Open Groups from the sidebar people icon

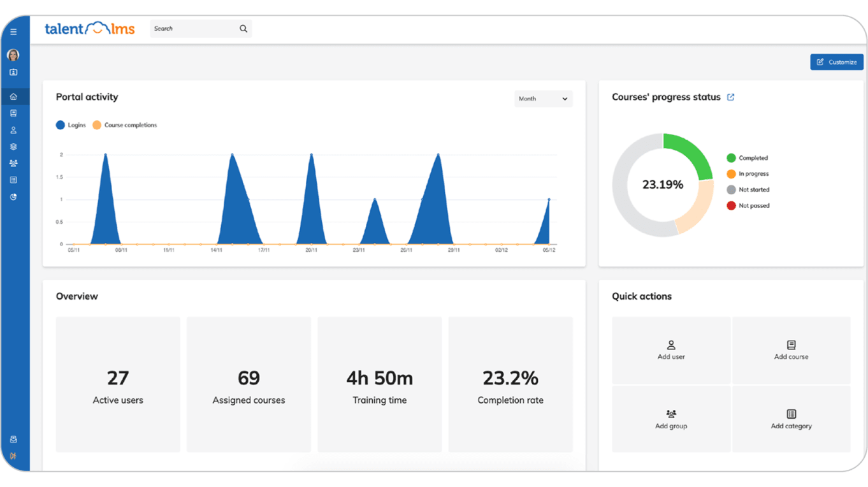13,163
